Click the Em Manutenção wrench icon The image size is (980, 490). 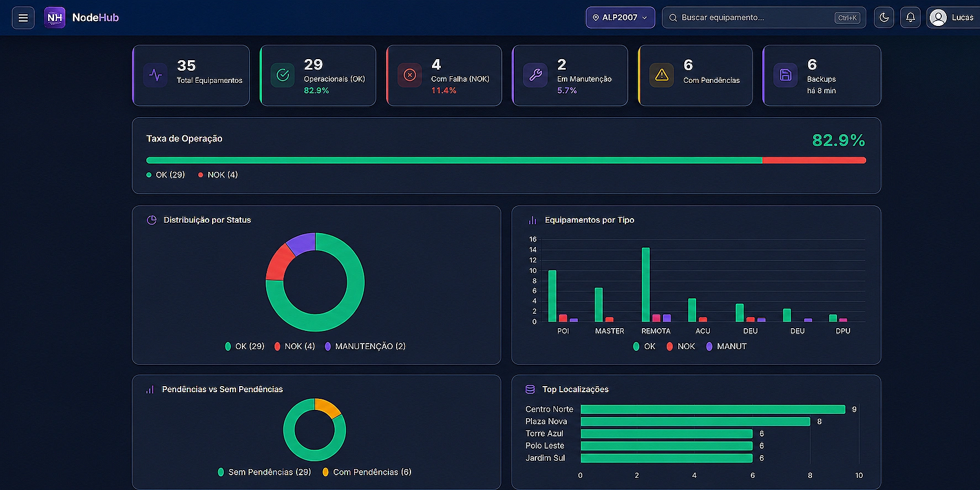(535, 75)
